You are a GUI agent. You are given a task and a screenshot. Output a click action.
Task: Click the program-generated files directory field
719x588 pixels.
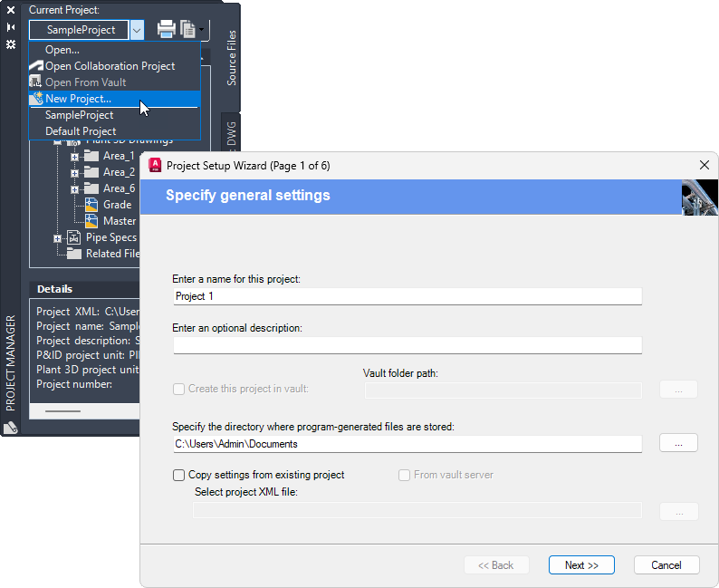click(407, 444)
